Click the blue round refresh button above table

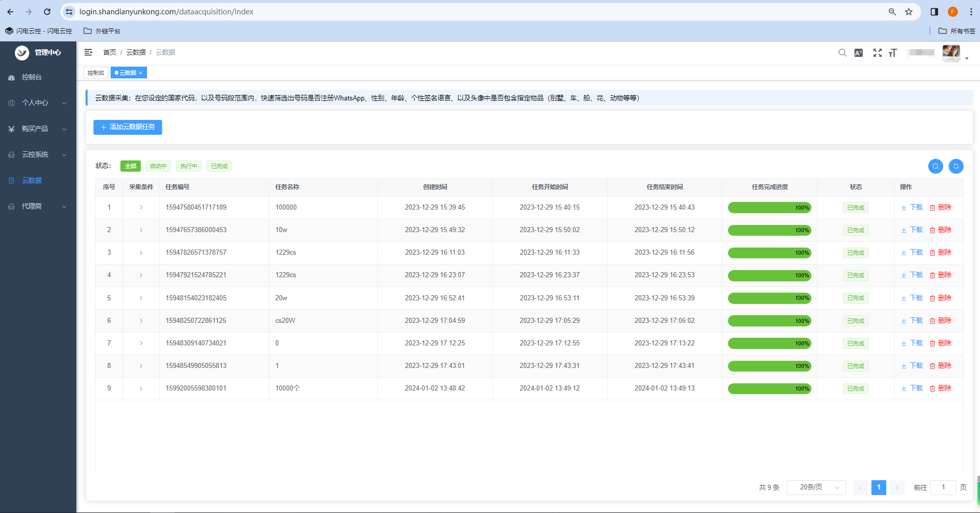pyautogui.click(x=956, y=166)
